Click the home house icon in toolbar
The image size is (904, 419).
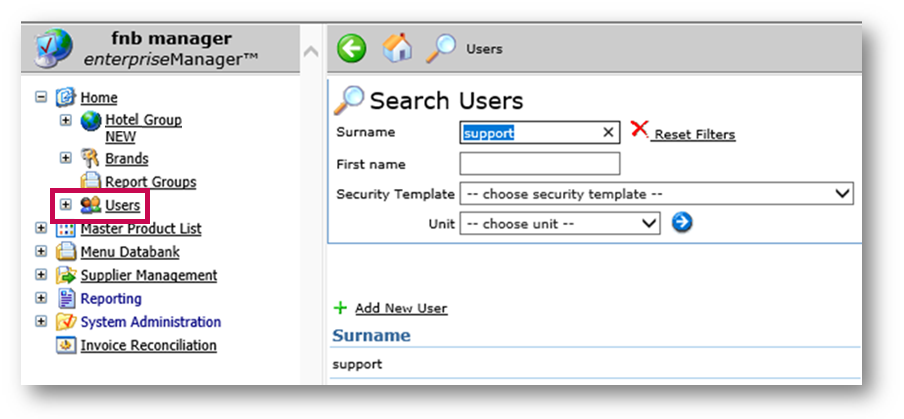(x=397, y=48)
